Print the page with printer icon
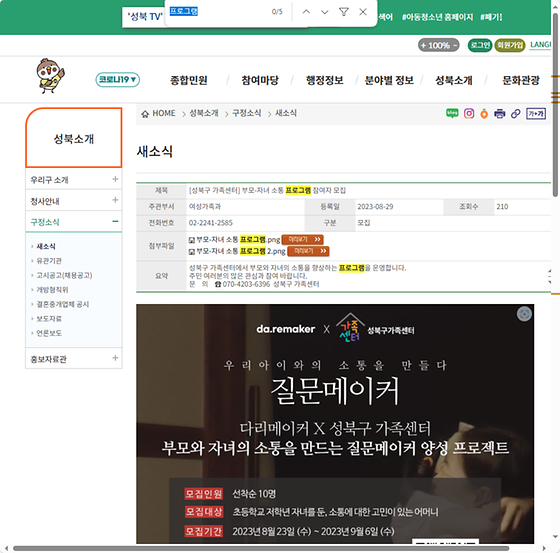The image size is (560, 553). (499, 114)
